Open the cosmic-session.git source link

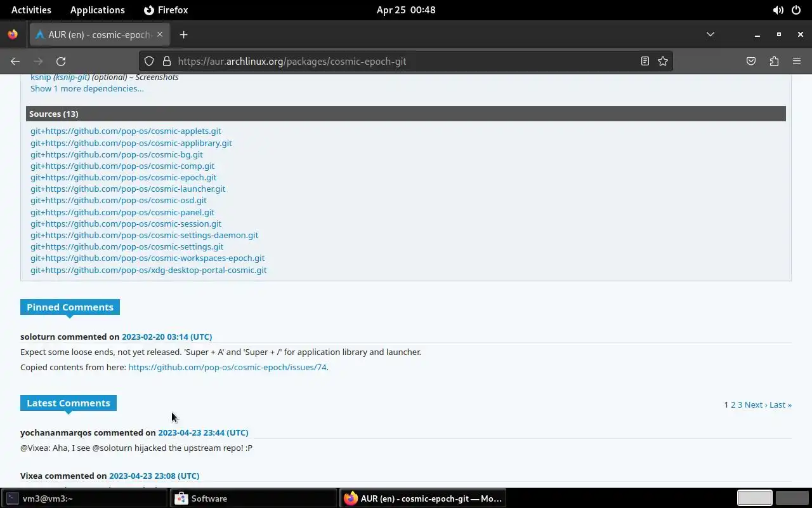(126, 224)
